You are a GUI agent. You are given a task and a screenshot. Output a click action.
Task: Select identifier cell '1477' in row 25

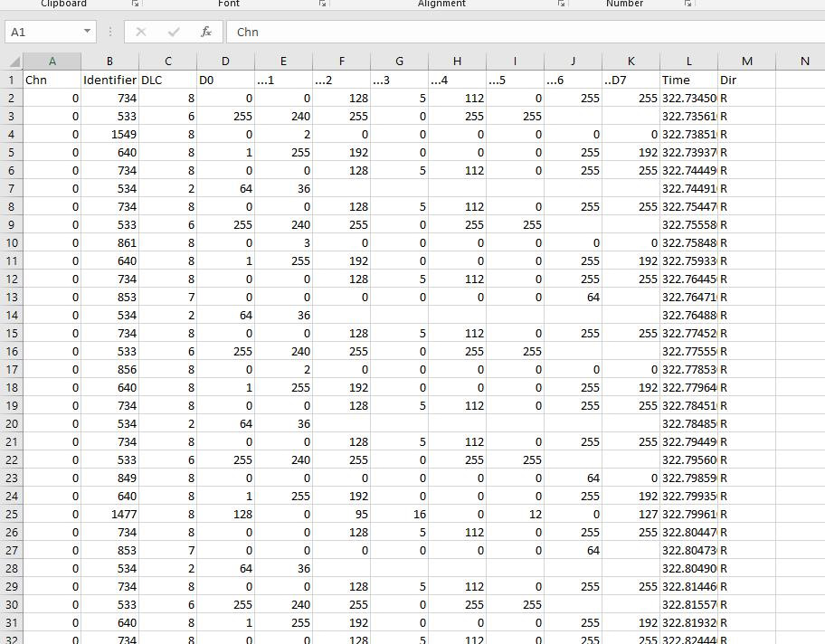coord(110,514)
